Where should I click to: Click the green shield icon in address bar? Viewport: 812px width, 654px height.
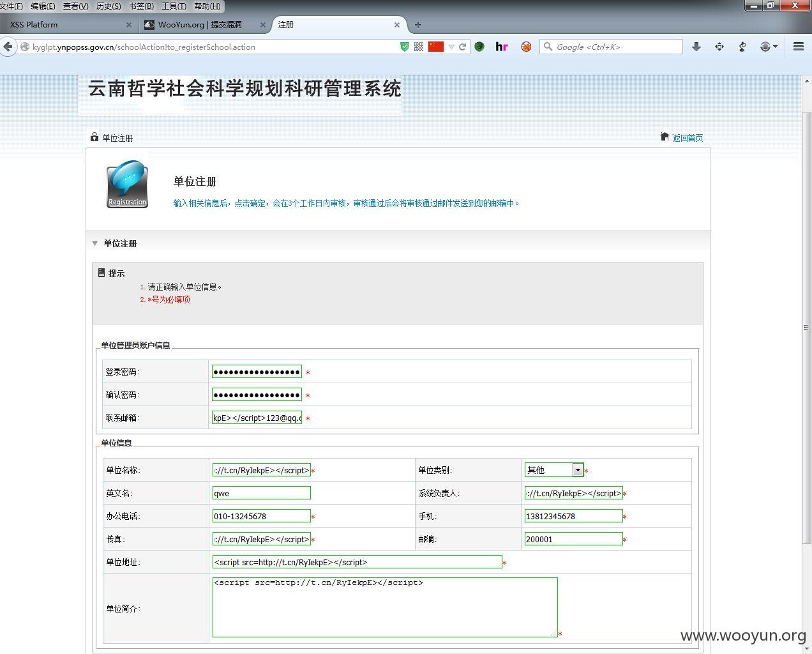click(404, 47)
